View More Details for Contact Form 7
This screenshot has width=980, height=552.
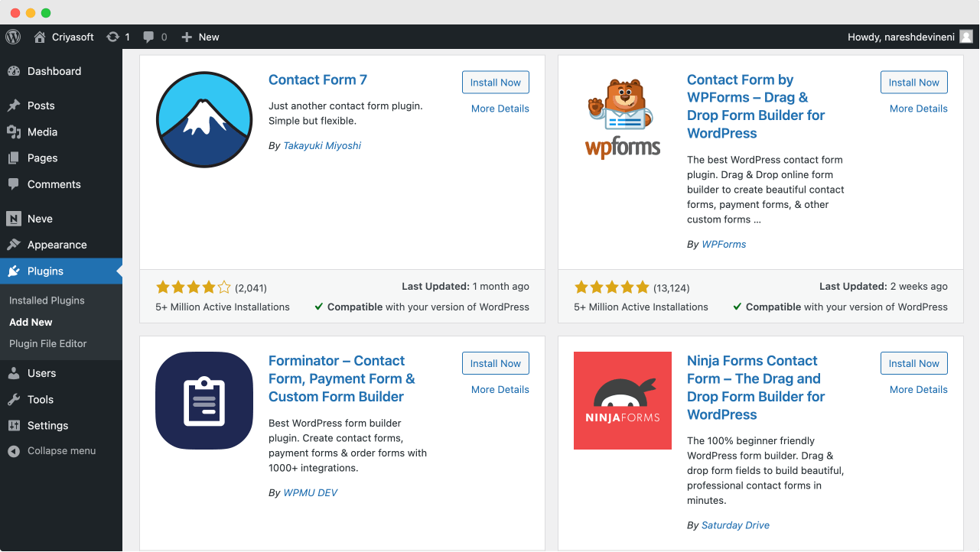pyautogui.click(x=500, y=109)
